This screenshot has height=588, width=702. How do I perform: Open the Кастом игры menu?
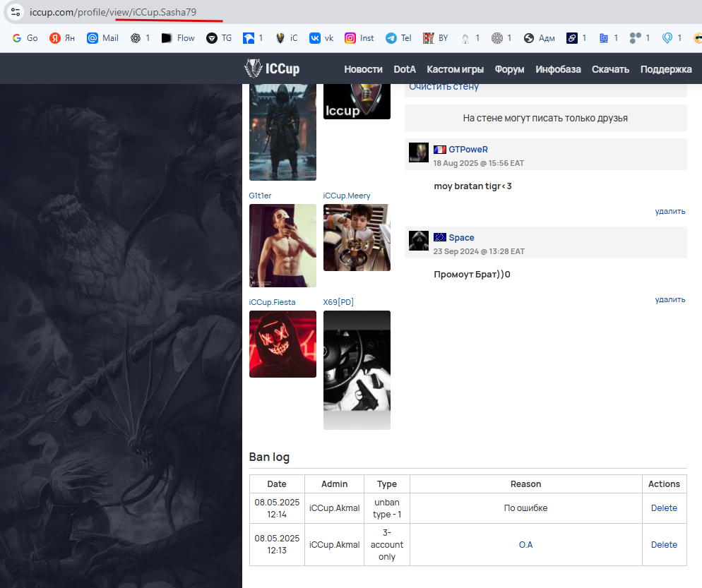click(455, 69)
